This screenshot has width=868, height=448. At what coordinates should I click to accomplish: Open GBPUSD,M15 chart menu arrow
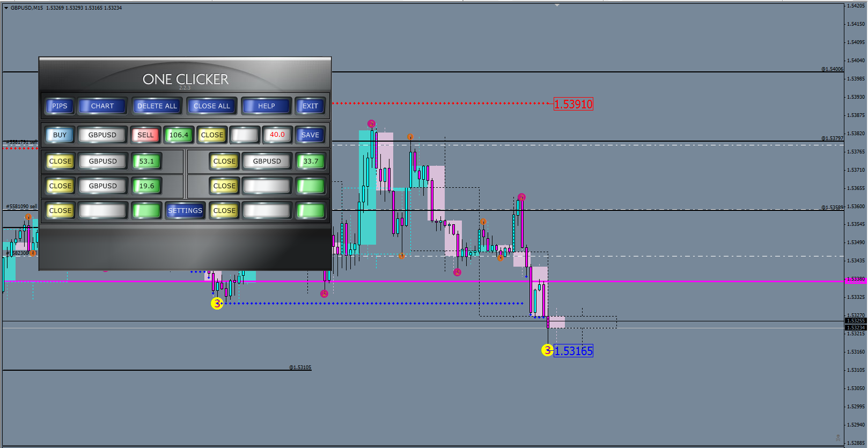tap(6, 8)
